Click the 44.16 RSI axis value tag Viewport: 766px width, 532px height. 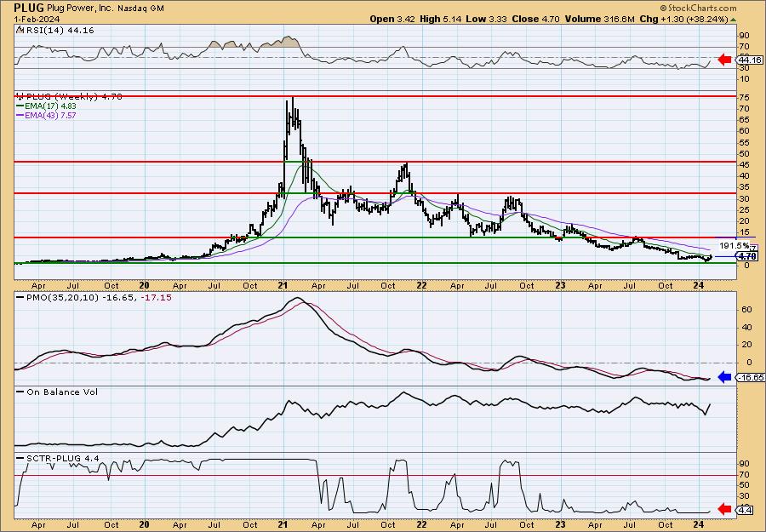(x=751, y=60)
